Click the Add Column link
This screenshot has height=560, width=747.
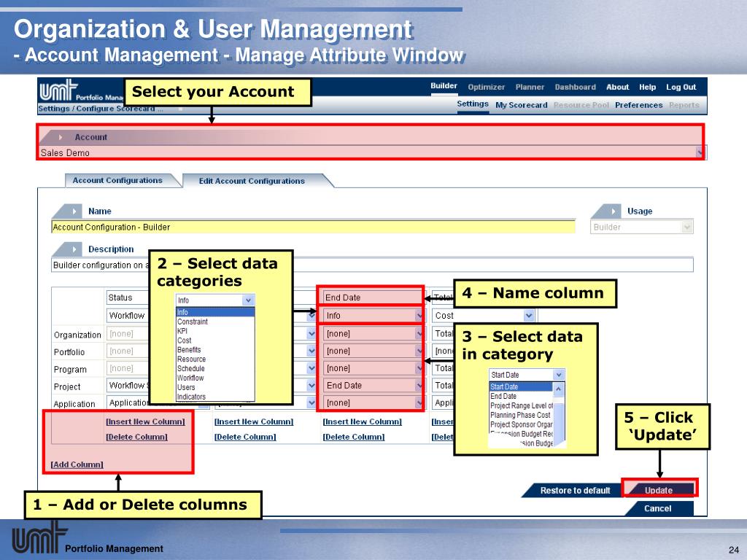(x=77, y=464)
